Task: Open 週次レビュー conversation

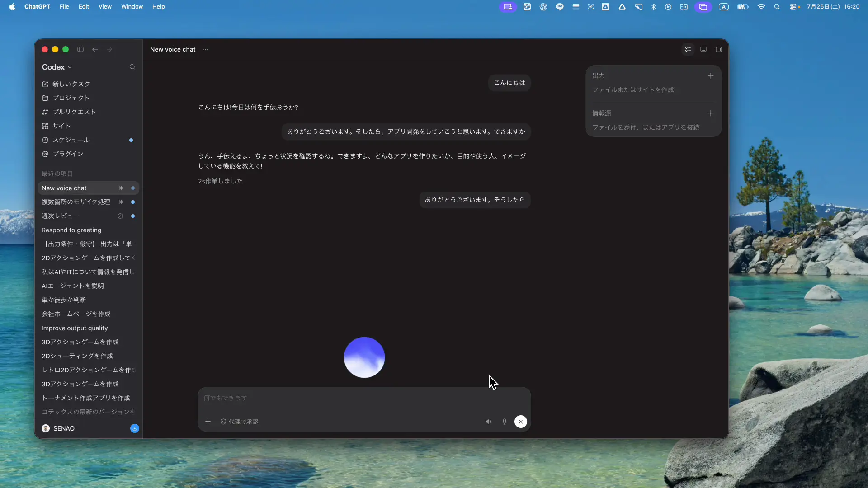Action: 89,216
